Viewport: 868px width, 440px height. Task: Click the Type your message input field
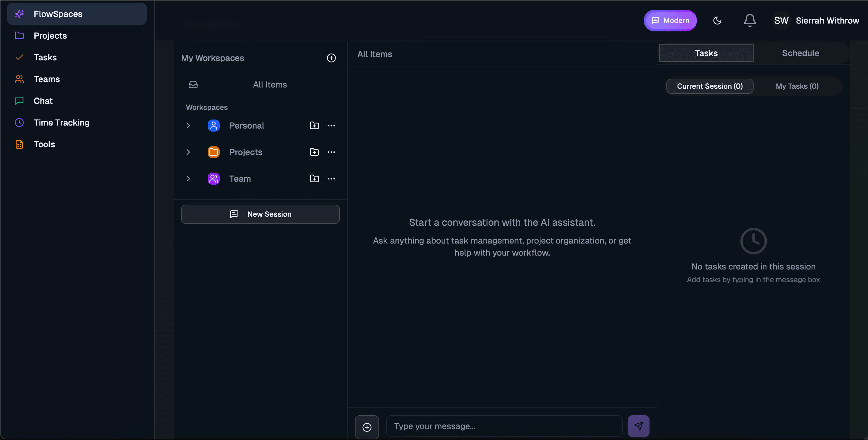[x=504, y=426]
